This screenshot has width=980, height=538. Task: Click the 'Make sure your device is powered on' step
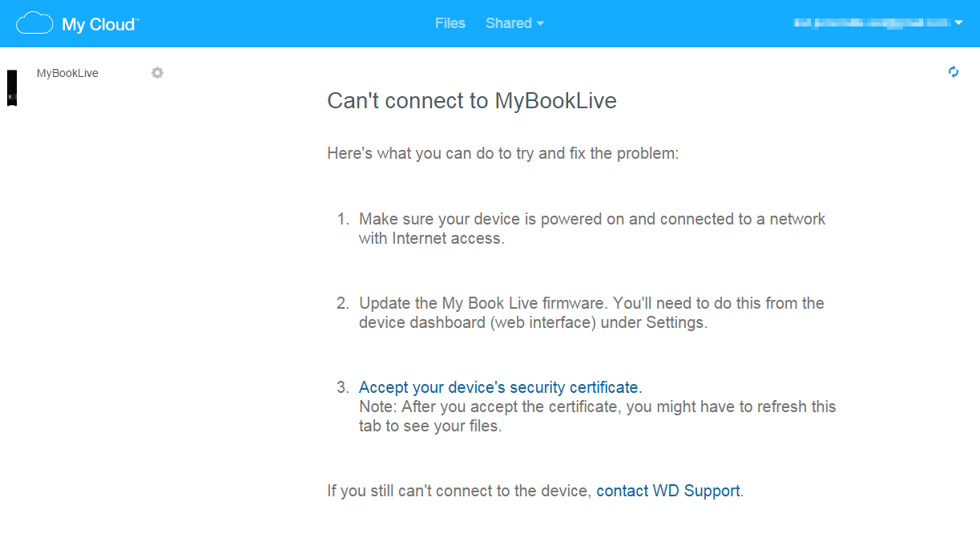pyautogui.click(x=592, y=229)
